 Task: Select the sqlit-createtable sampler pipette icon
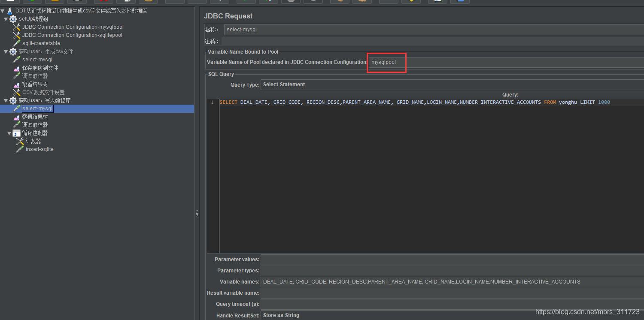coord(17,43)
